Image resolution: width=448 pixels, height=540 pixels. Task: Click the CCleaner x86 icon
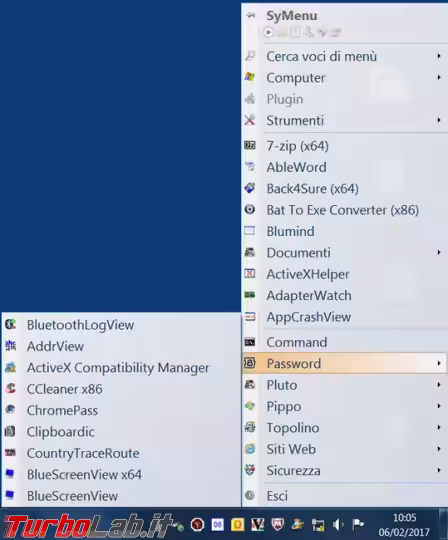[11, 388]
